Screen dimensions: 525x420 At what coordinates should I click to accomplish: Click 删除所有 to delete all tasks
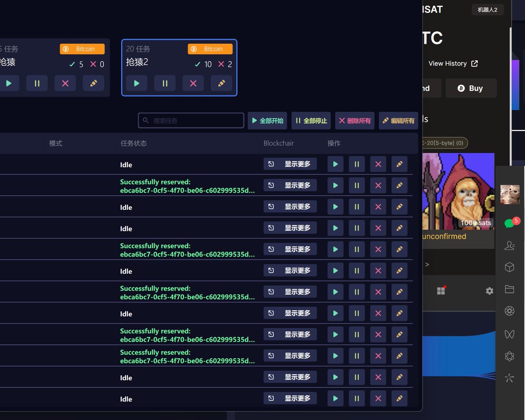355,121
